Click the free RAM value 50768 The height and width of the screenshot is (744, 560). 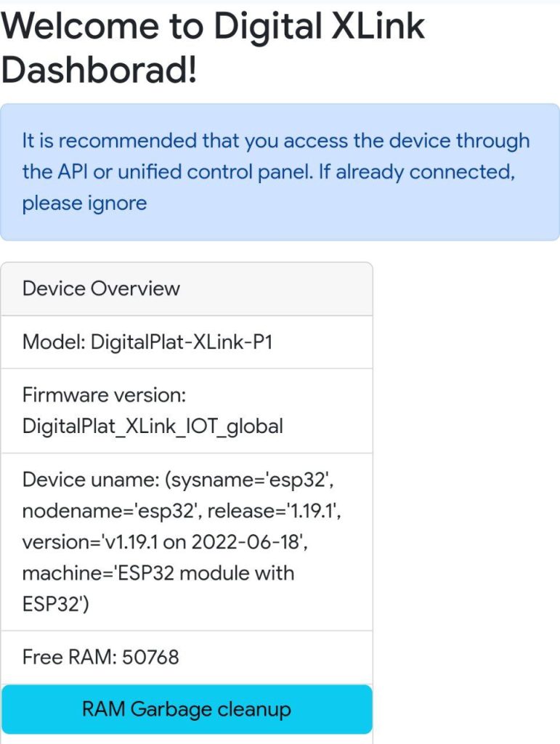click(x=151, y=658)
